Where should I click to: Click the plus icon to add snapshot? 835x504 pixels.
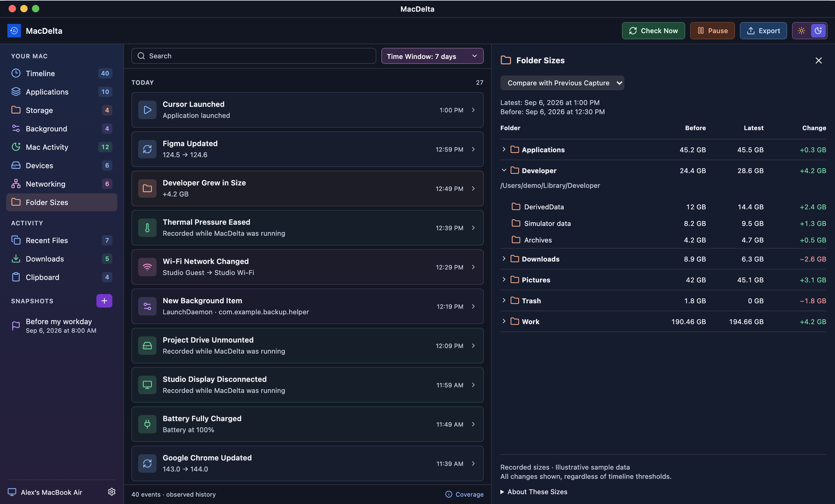pyautogui.click(x=104, y=300)
